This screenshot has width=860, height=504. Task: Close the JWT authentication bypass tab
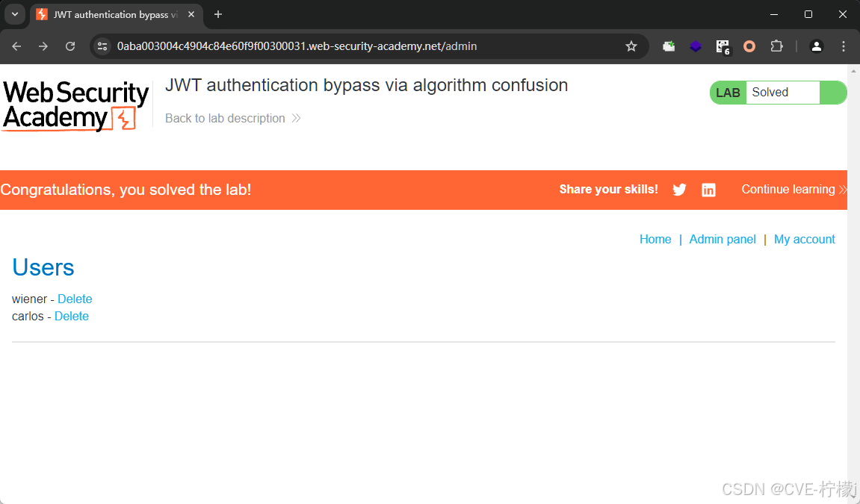pos(191,14)
